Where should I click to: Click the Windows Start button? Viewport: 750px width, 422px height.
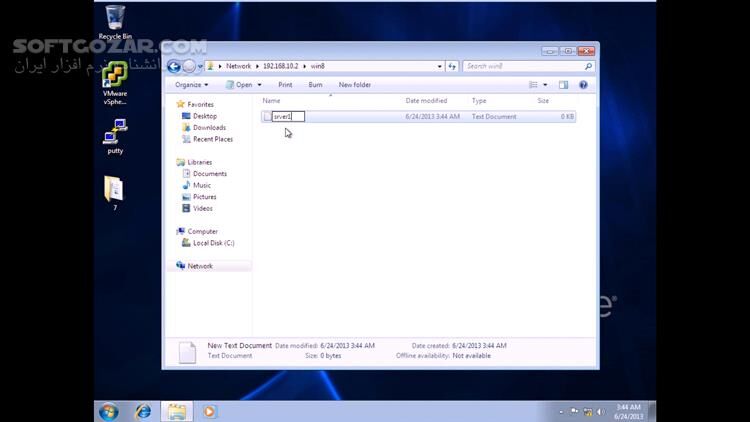click(x=108, y=411)
